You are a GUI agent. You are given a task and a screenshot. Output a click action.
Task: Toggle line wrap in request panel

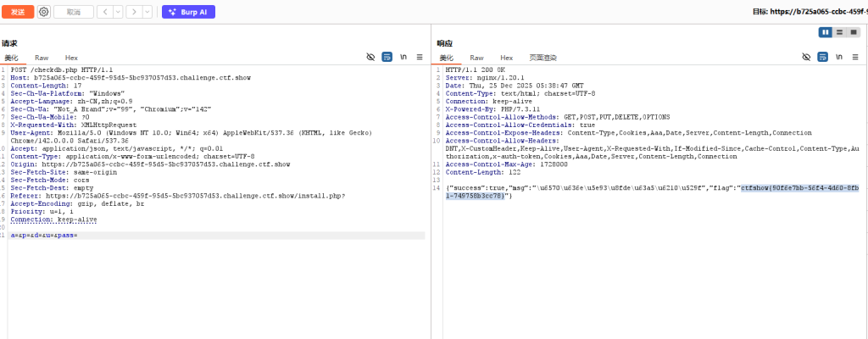[x=387, y=57]
